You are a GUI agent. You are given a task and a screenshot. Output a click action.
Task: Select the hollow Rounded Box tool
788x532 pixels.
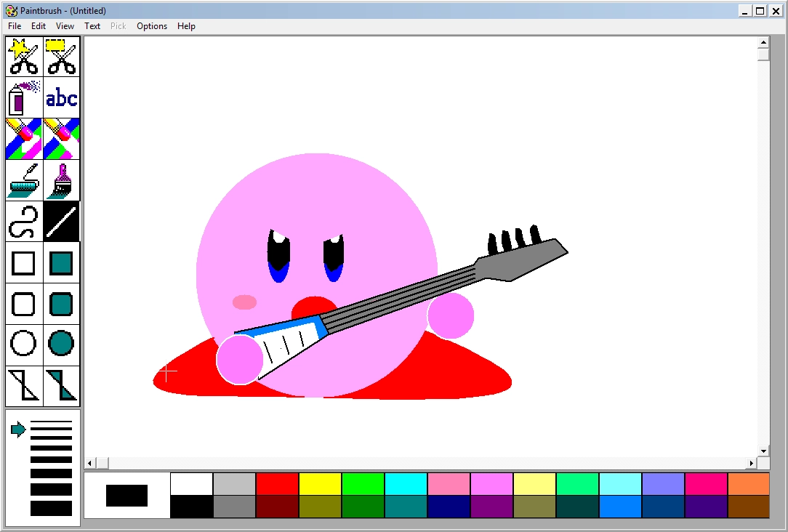point(24,304)
